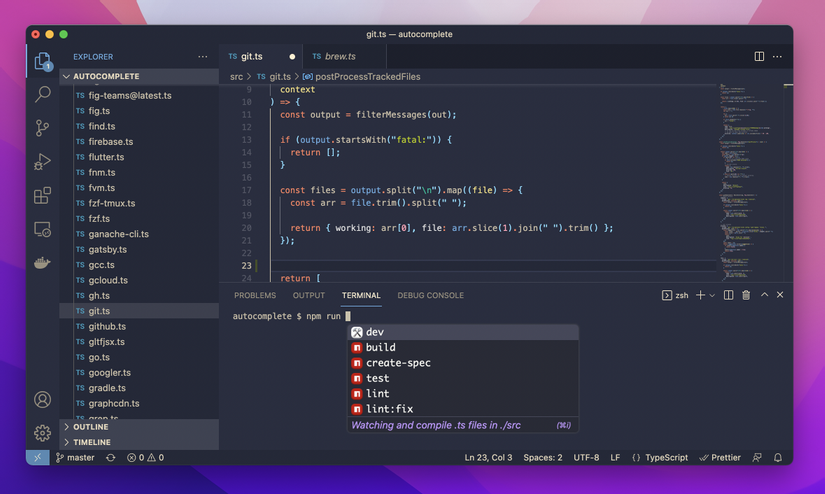825x494 pixels.
Task: Select the build script suggestion
Action: click(463, 347)
